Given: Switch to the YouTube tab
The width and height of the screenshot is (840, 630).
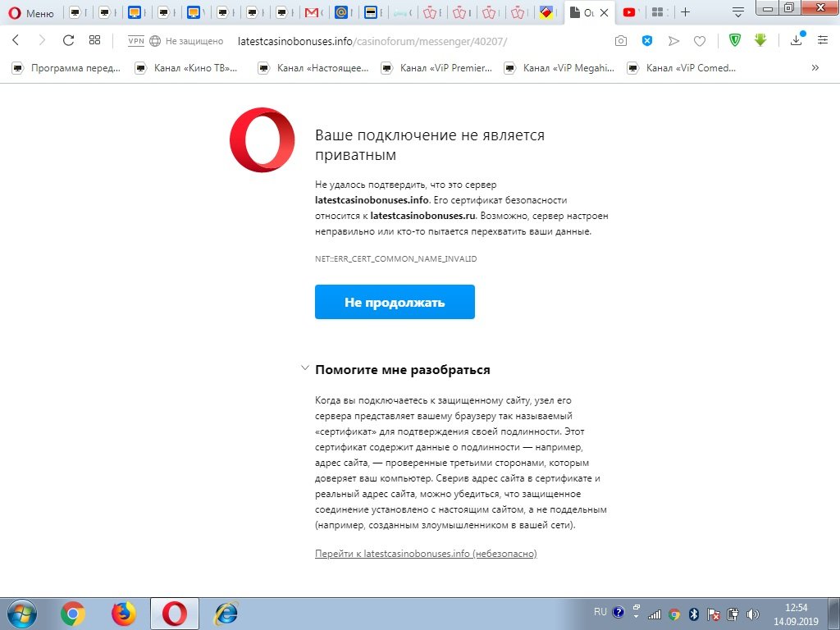Looking at the screenshot, I should [x=629, y=12].
